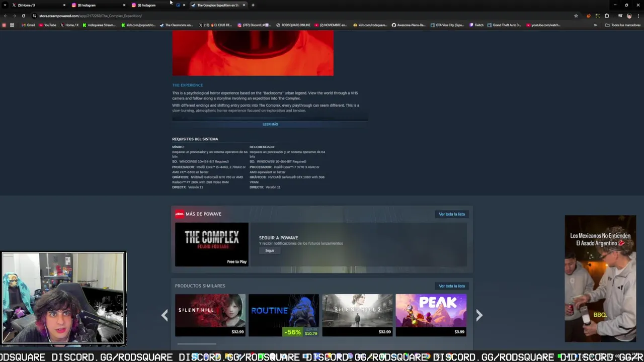Open GTA Vice City bookmark
Screen dimensions: 644x362
point(448,25)
